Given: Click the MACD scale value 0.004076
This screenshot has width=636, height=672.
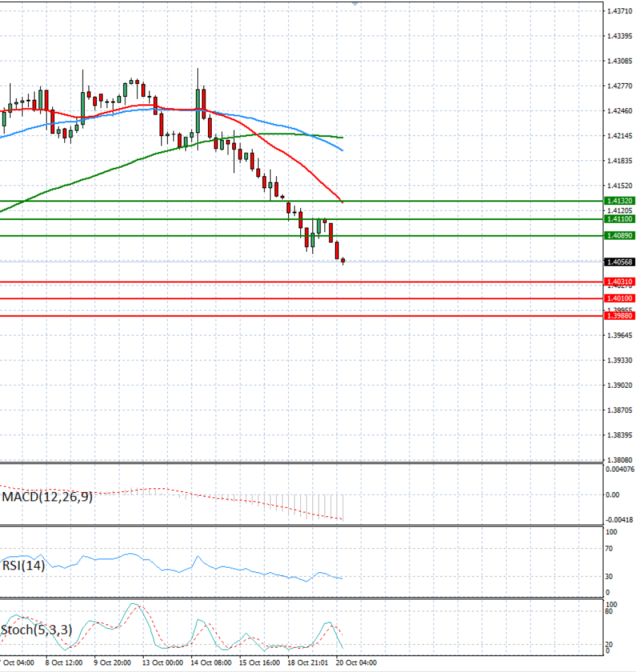Looking at the screenshot, I should tap(619, 469).
